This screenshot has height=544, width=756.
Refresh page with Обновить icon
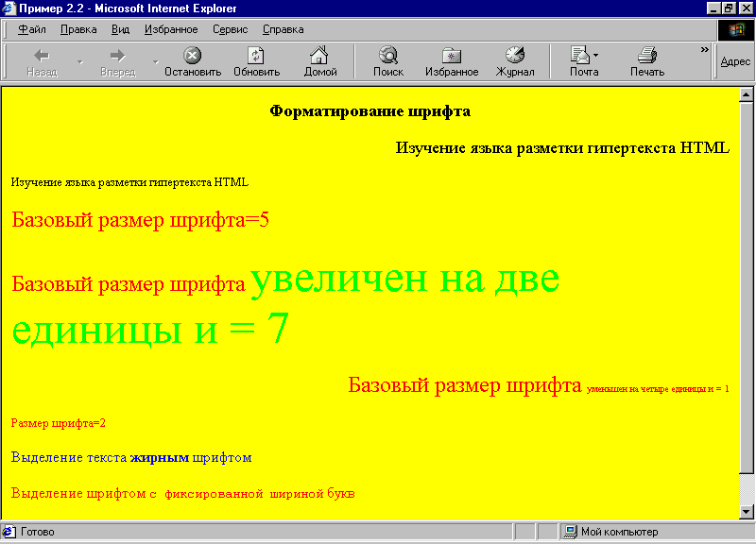256,56
